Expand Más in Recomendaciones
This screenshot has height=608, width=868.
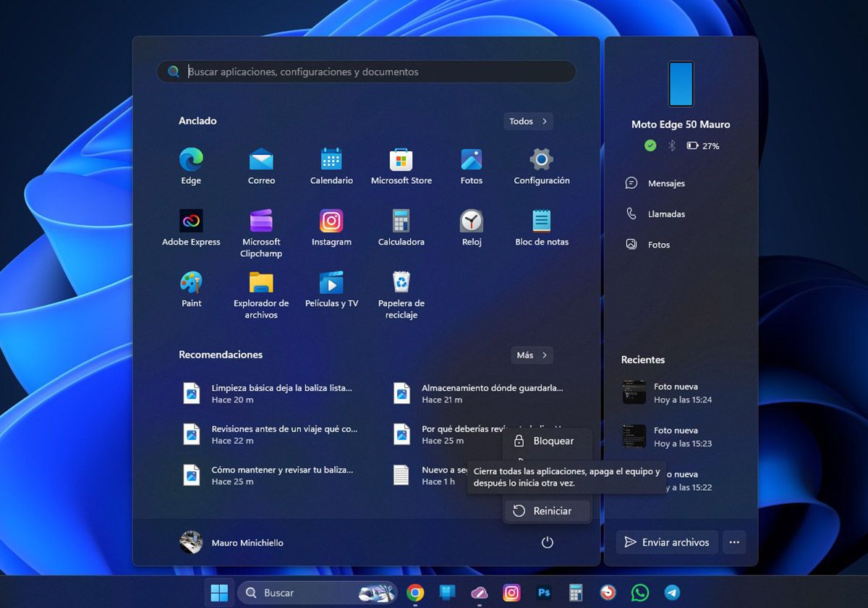click(531, 355)
